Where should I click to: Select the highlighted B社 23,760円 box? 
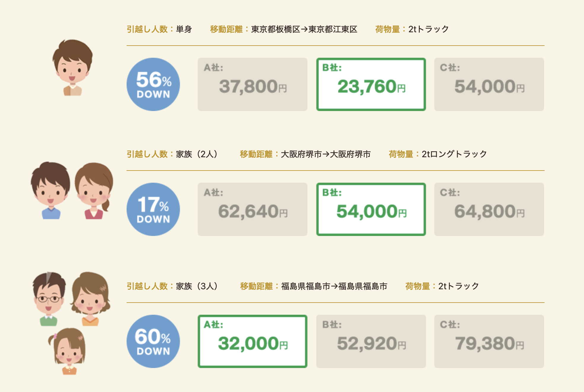(371, 84)
